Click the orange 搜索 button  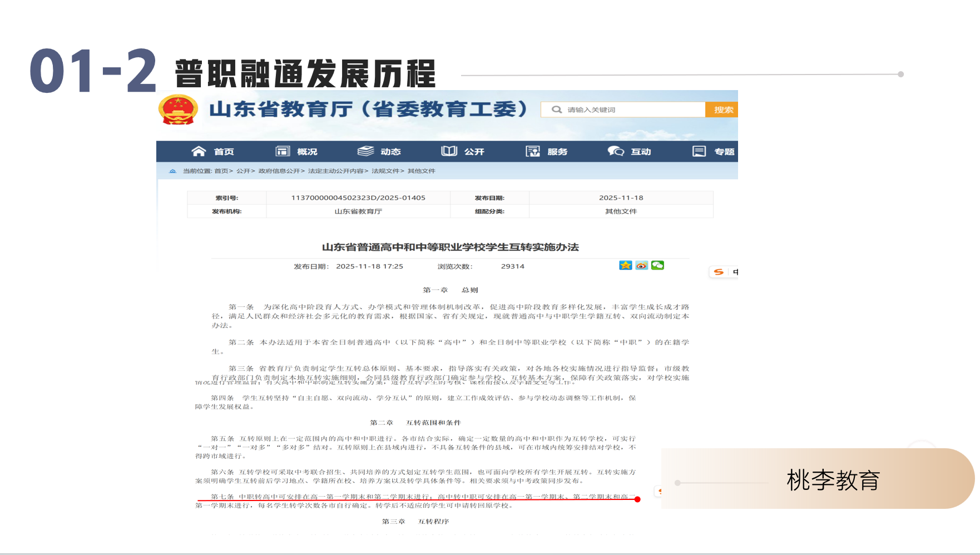tap(722, 110)
